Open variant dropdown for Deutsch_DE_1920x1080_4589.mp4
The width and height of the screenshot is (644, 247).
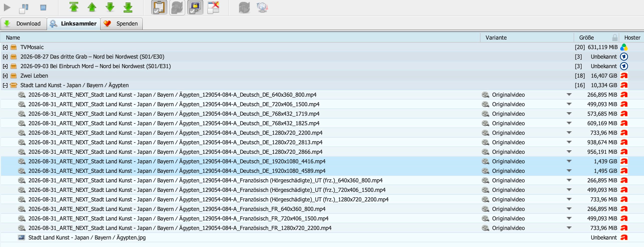click(x=569, y=171)
